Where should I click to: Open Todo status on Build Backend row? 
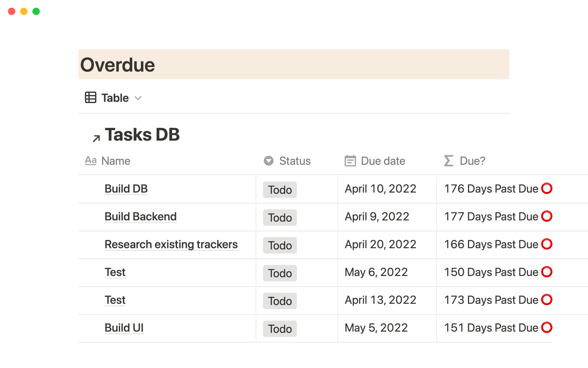tap(280, 217)
